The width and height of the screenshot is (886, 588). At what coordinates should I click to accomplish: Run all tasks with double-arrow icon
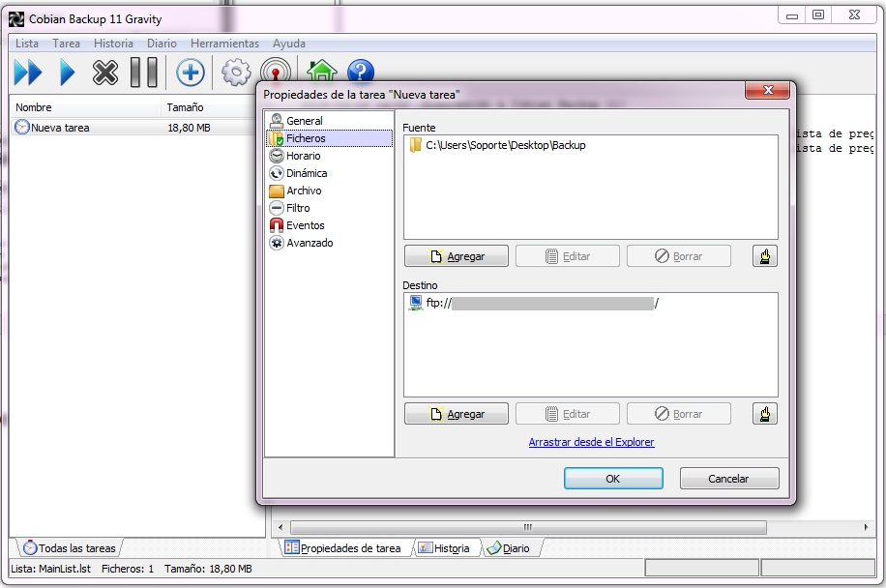pos(28,73)
